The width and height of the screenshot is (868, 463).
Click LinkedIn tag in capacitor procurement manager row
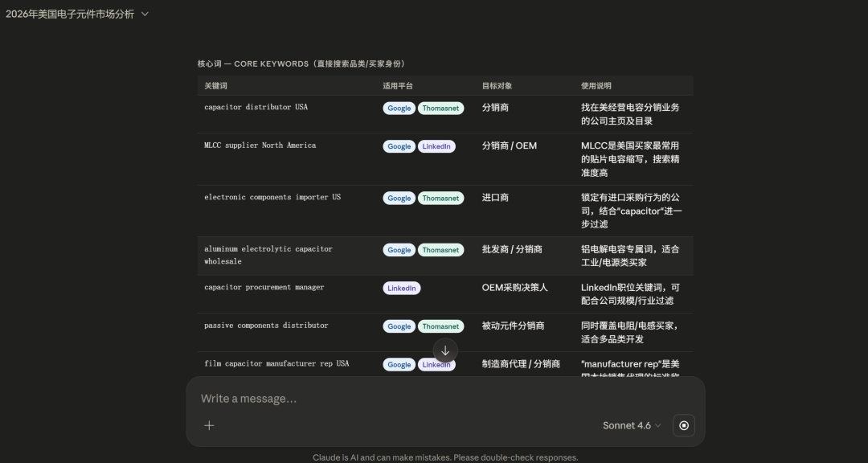click(x=401, y=289)
